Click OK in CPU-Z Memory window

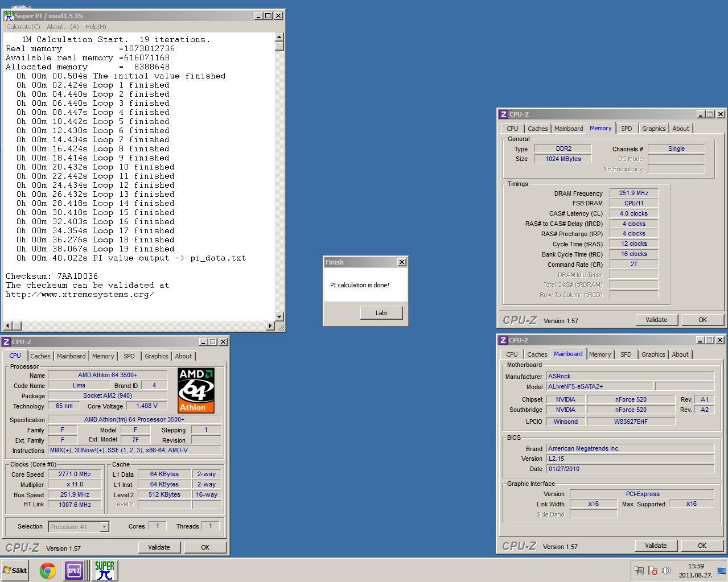[702, 320]
